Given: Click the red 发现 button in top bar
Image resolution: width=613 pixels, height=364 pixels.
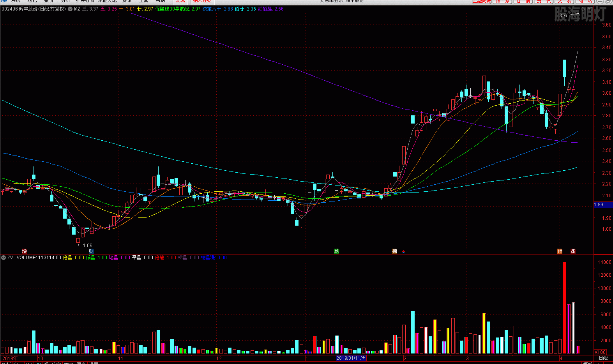Looking at the screenshot, I should click(x=180, y=1).
